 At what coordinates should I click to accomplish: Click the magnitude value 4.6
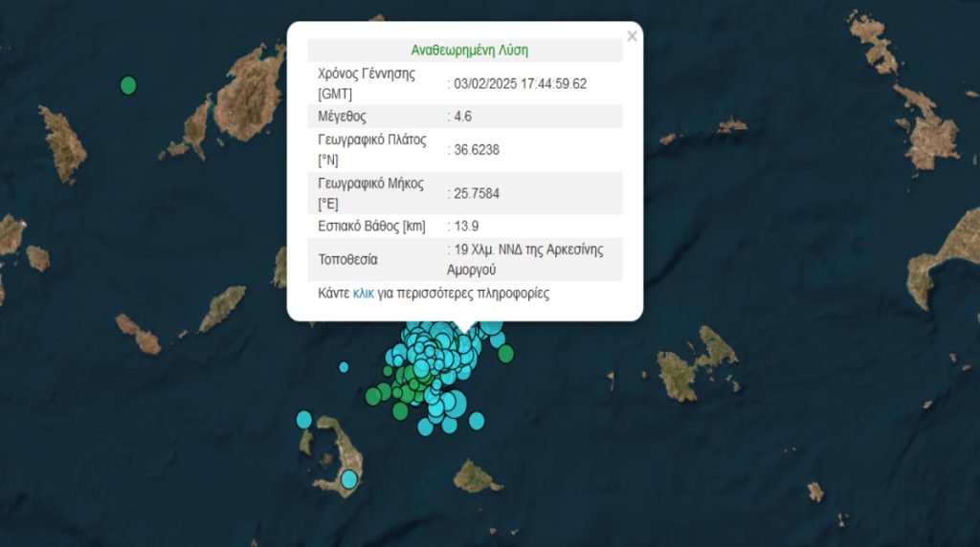462,117
